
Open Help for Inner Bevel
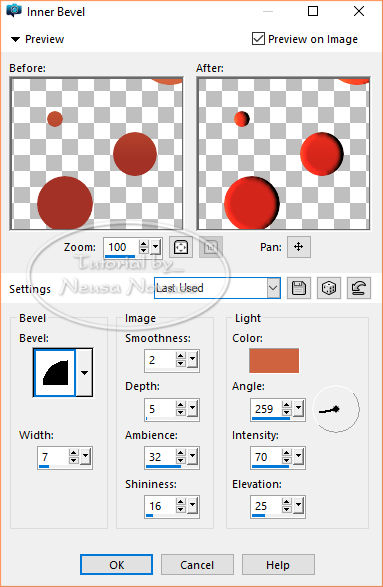coord(278,565)
